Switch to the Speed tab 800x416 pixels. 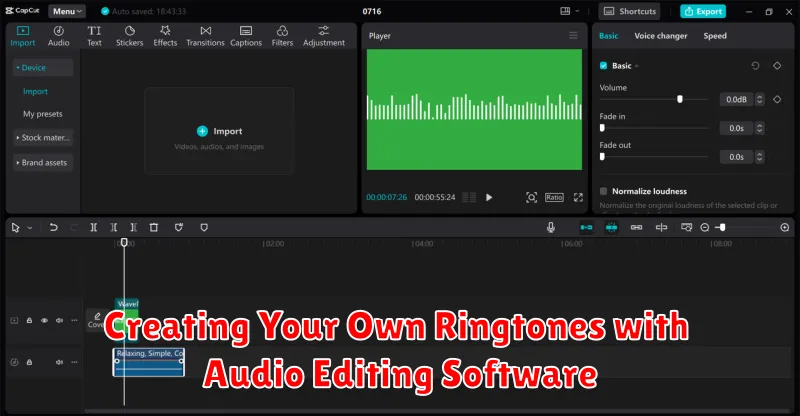point(715,36)
